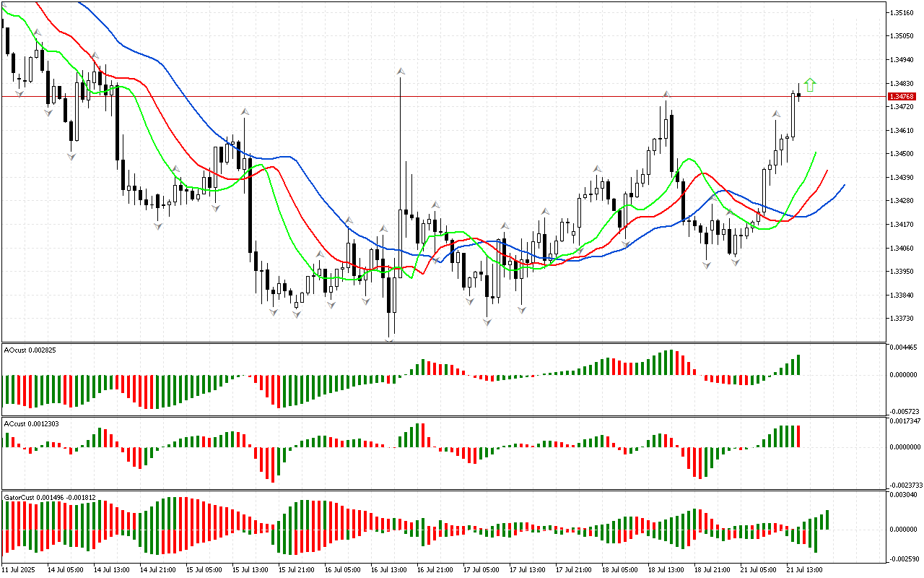Select the right end of the green Alligator line
Image resolution: width=924 pixels, height=578 pixels.
click(816, 152)
